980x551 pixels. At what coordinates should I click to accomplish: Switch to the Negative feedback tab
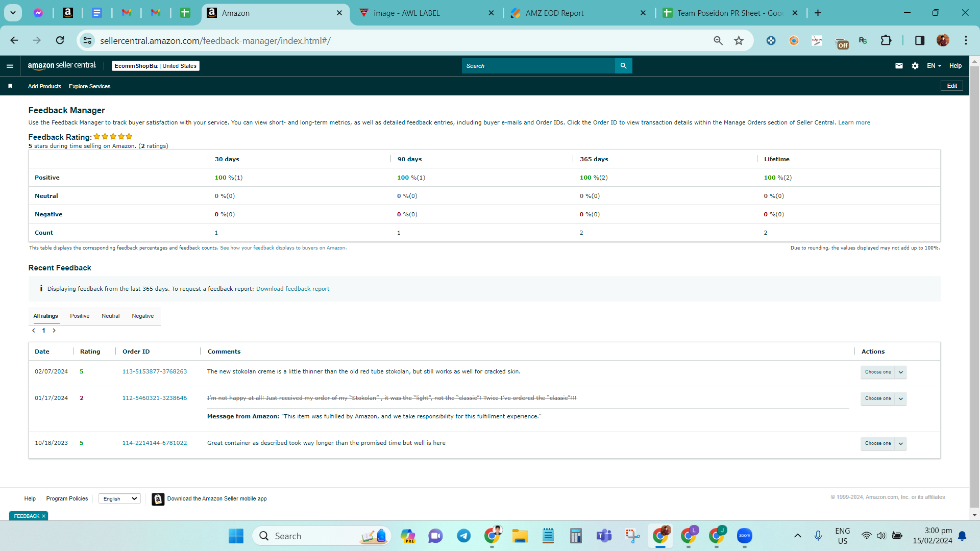click(x=143, y=316)
